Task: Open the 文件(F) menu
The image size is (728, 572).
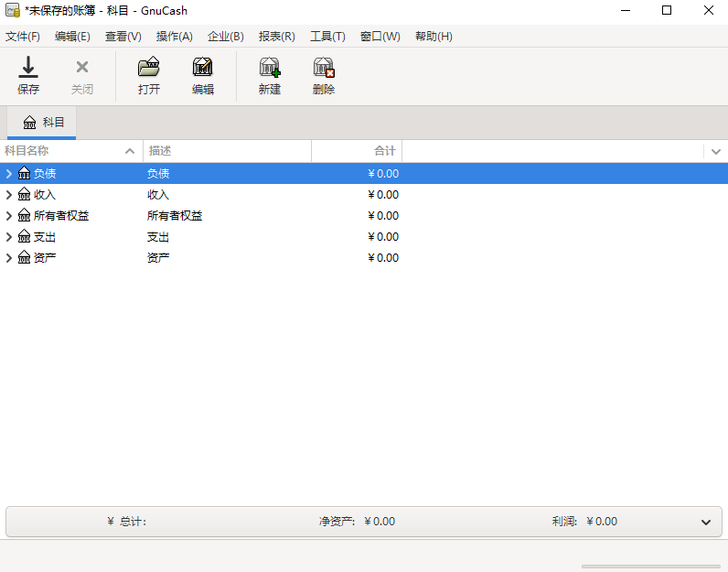Action: pos(23,37)
